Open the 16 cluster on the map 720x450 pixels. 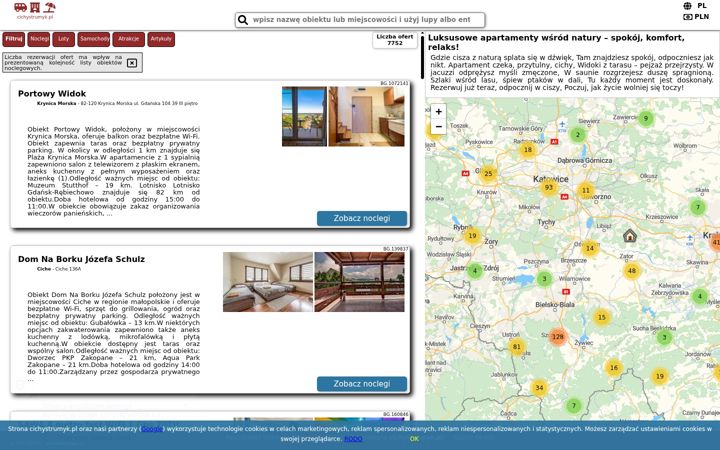click(613, 367)
